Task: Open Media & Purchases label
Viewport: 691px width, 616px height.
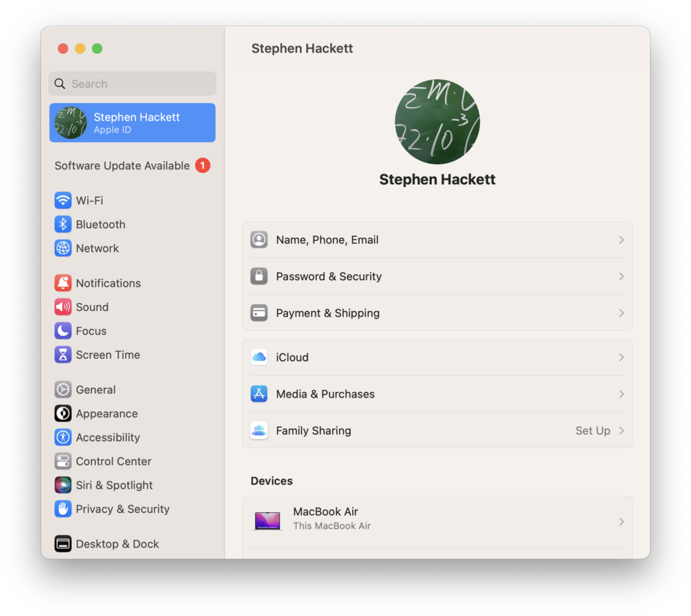Action: click(x=325, y=394)
